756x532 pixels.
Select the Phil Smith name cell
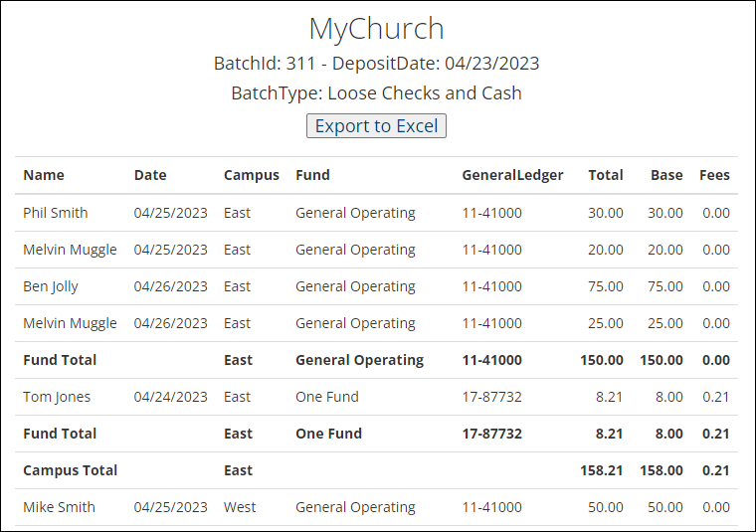pyautogui.click(x=56, y=213)
